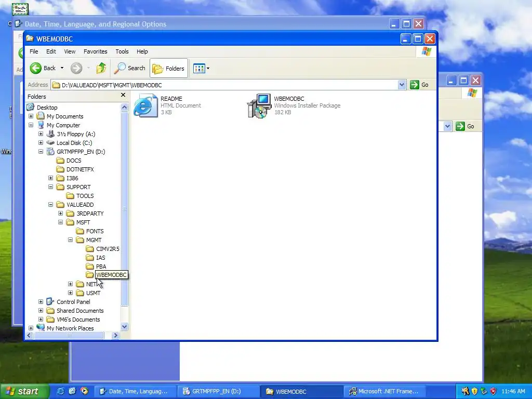Screen dimensions: 532x399
Task: Open Search with the magnifying glass
Action: point(129,68)
